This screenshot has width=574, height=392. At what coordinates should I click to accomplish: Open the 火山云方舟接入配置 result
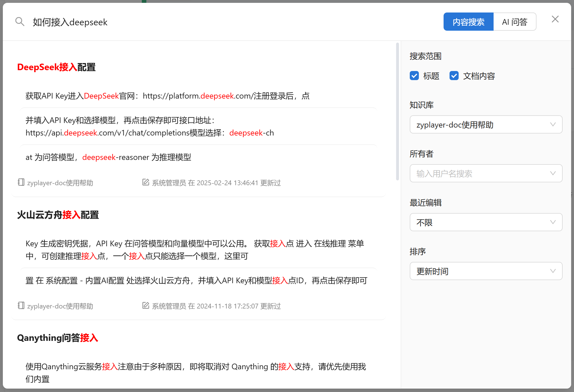click(58, 215)
